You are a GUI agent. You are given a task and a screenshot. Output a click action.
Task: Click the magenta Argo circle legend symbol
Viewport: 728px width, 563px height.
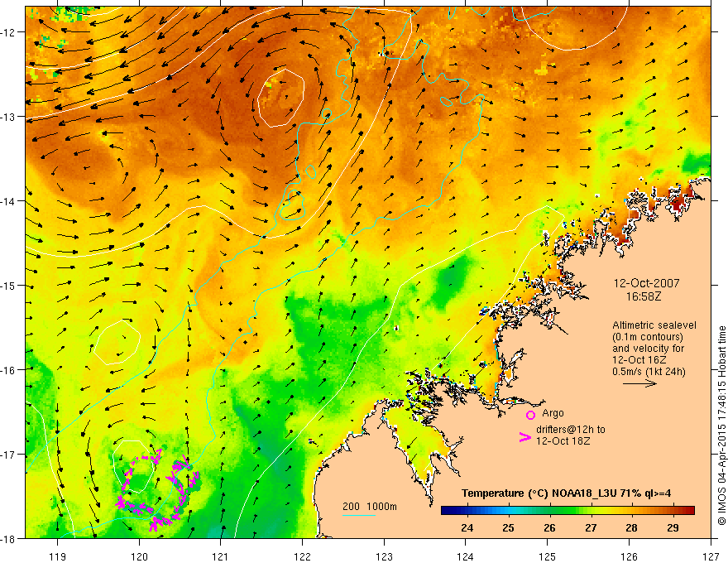530,415
